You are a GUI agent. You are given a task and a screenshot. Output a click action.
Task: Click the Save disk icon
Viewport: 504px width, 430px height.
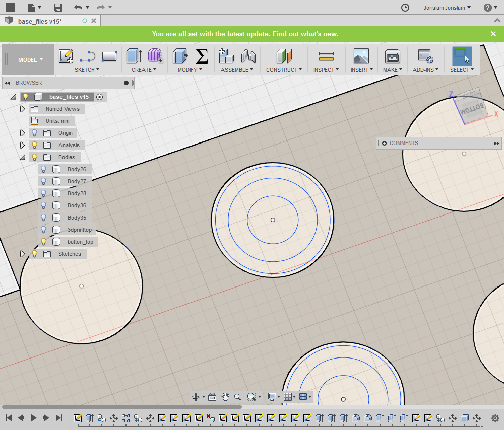58,8
